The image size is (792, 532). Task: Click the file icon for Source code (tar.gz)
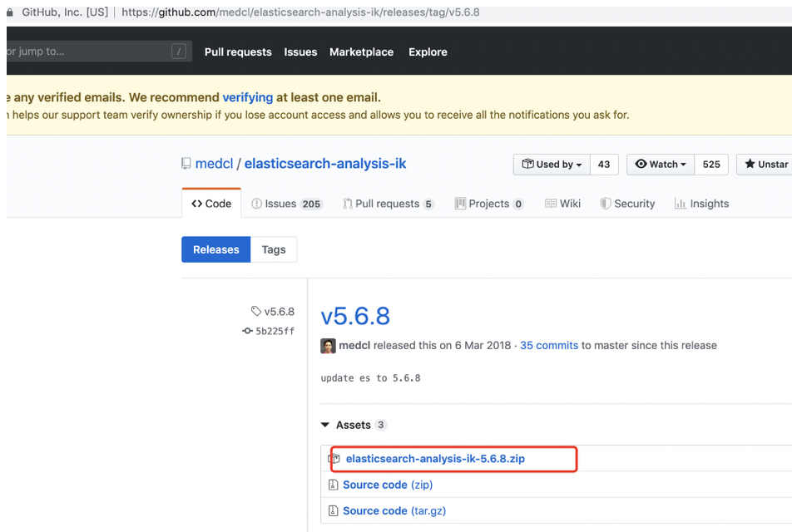(334, 510)
